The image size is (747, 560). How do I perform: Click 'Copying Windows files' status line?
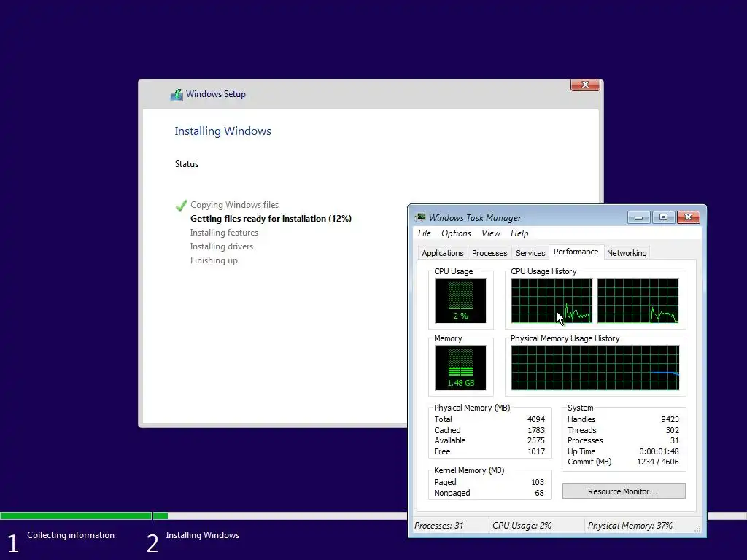click(234, 205)
